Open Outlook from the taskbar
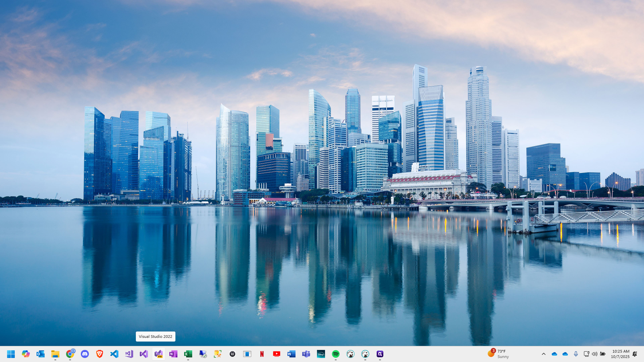The image size is (644, 362). (x=41, y=354)
